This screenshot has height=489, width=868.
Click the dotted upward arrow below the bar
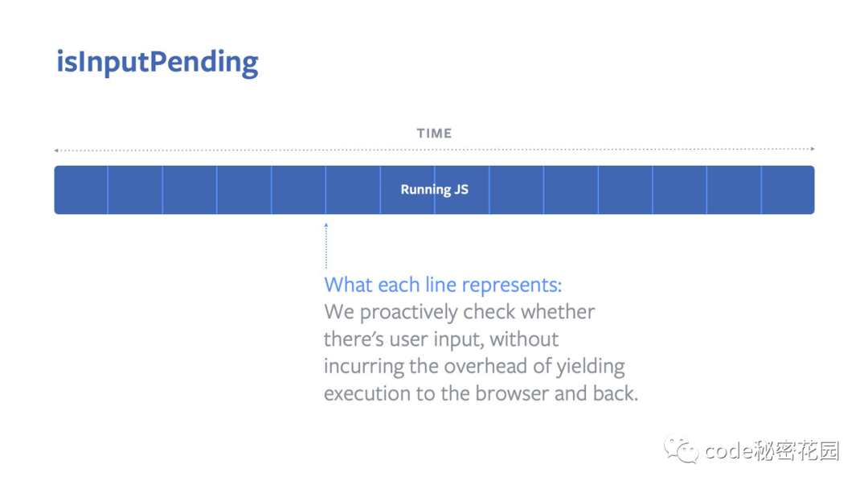tap(325, 245)
